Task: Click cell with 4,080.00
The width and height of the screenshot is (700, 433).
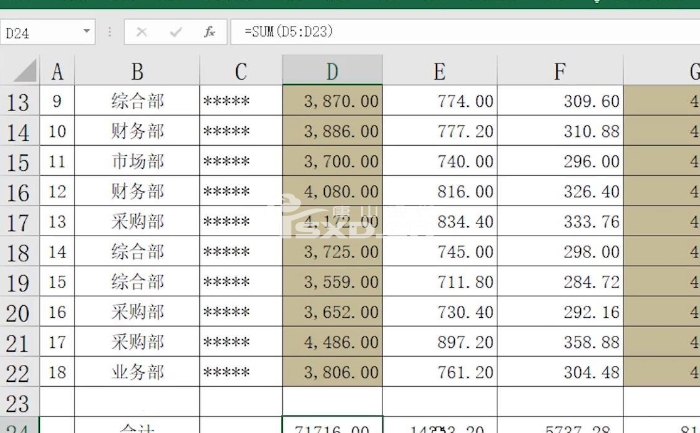Action: pos(333,192)
